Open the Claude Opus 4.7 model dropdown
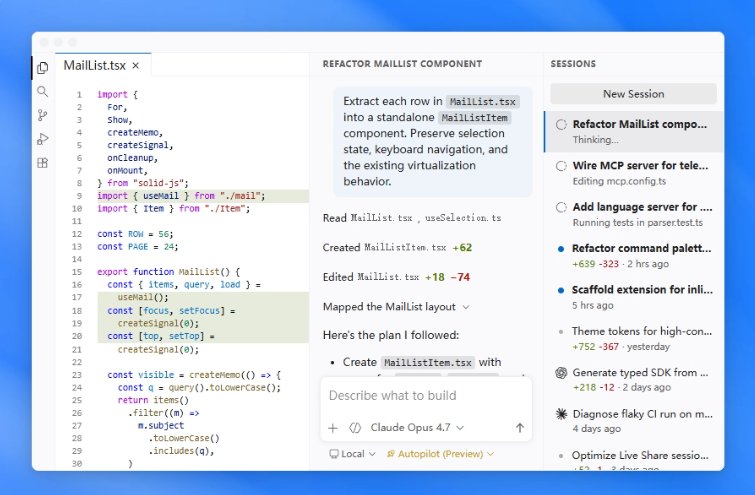 (417, 428)
